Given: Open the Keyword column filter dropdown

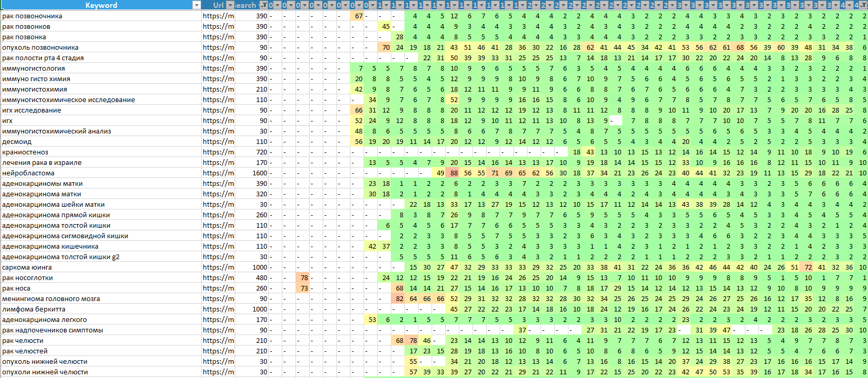Looking at the screenshot, I should pos(196,5).
